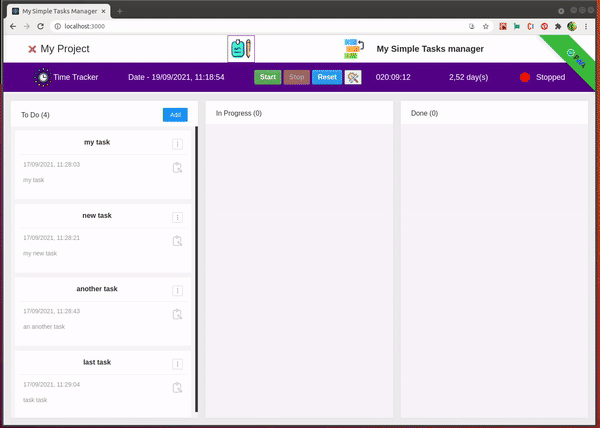Screen dimensions: 600x428
Task: Click the red X beside My Project
Action: click(x=32, y=49)
